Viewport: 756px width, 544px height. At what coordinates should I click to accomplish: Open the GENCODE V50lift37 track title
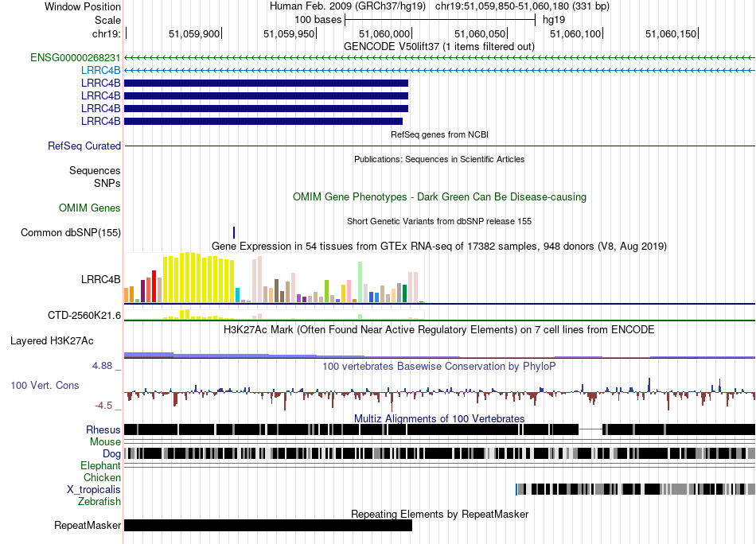(439, 47)
